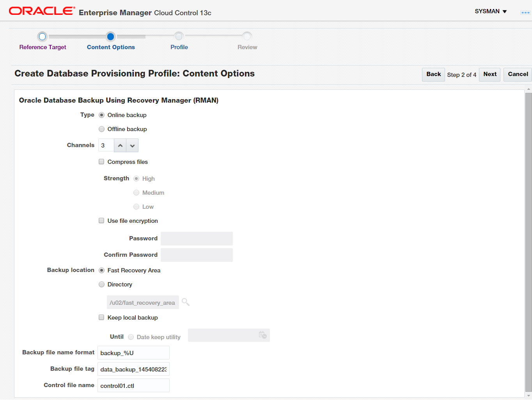
Task: Select Directory backup location
Action: (101, 284)
